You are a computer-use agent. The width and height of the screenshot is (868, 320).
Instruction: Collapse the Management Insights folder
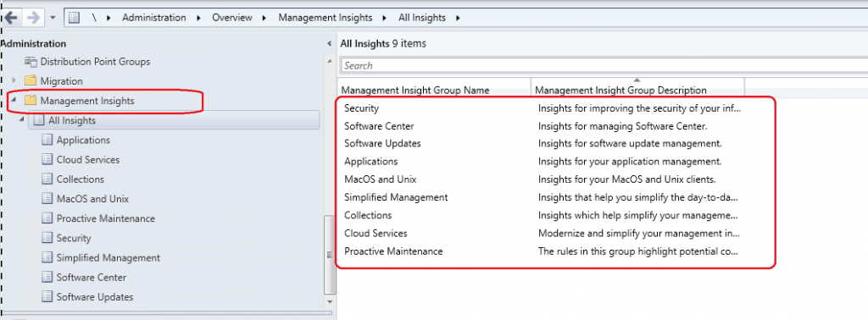coord(13,101)
